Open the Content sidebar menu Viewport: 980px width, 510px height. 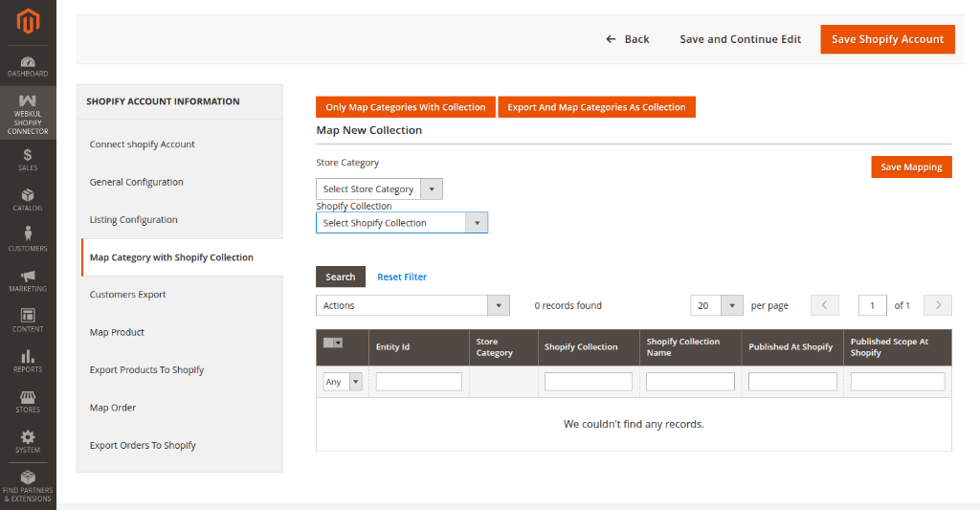point(28,321)
